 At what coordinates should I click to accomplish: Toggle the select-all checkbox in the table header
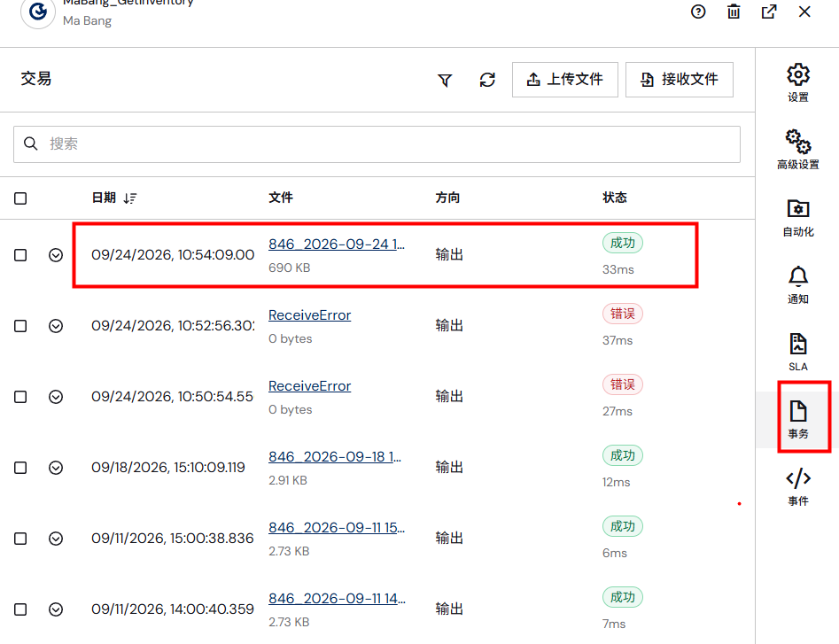click(x=20, y=198)
